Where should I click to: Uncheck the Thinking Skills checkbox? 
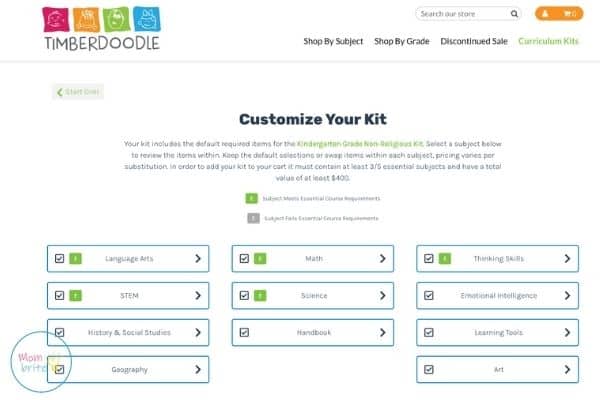(x=429, y=259)
